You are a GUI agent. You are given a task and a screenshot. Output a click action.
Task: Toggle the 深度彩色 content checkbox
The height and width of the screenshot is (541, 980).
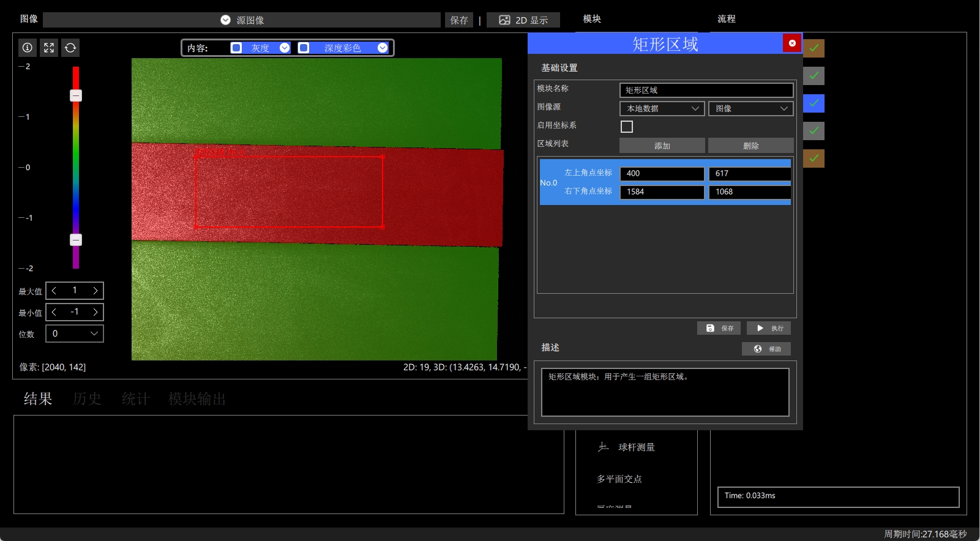pyautogui.click(x=304, y=48)
